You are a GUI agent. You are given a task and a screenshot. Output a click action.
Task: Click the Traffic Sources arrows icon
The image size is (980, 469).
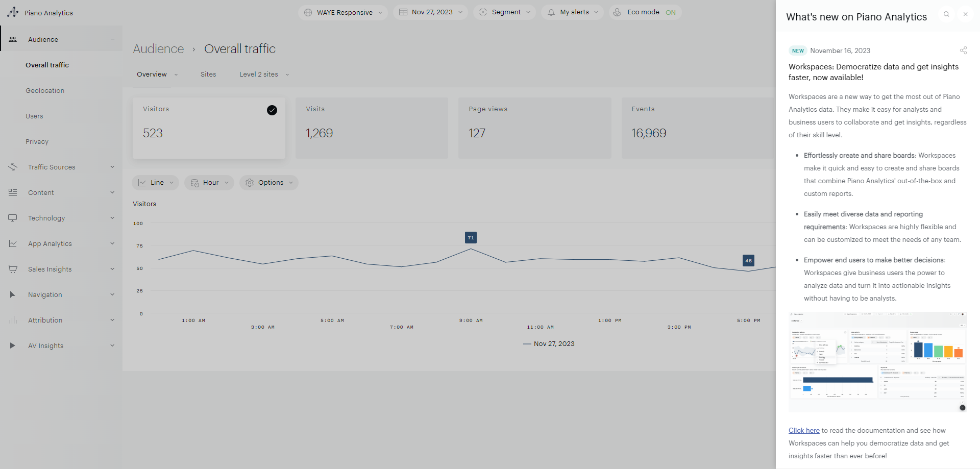coord(13,167)
